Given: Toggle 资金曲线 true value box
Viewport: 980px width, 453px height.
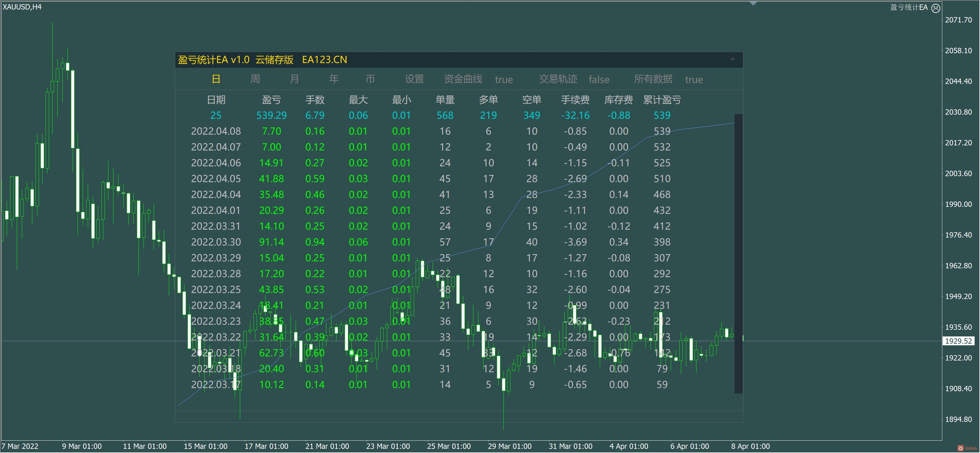Looking at the screenshot, I should [x=504, y=80].
